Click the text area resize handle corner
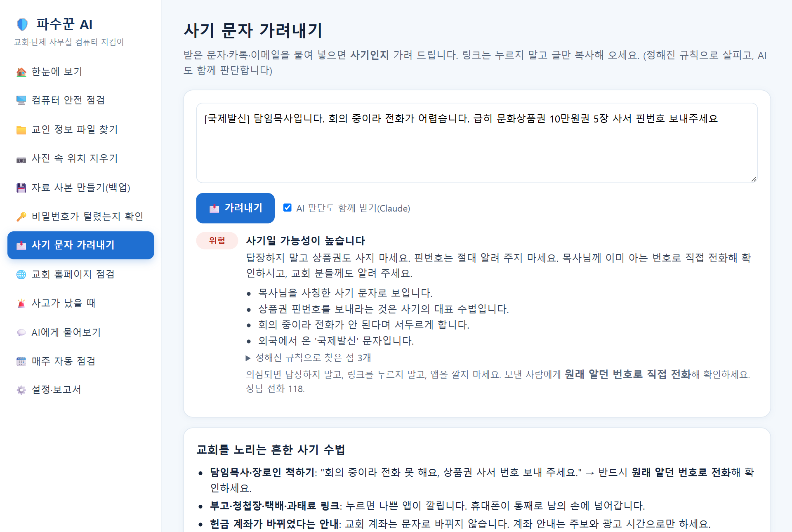This screenshot has width=792, height=532. [x=754, y=179]
